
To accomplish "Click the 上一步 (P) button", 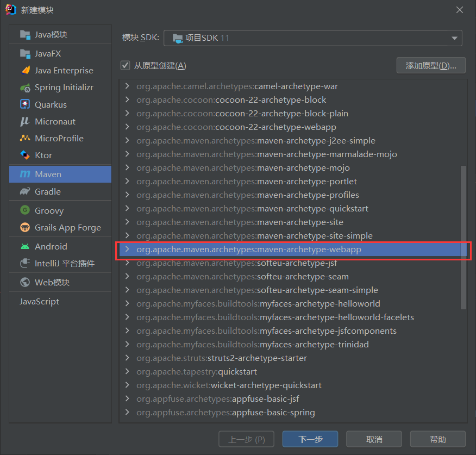I will tap(246, 439).
